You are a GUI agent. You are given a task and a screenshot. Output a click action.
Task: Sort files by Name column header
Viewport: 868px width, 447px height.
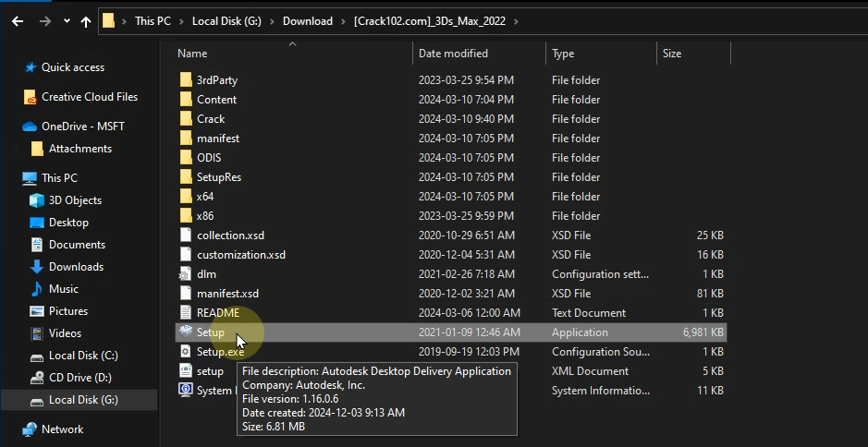click(x=192, y=54)
